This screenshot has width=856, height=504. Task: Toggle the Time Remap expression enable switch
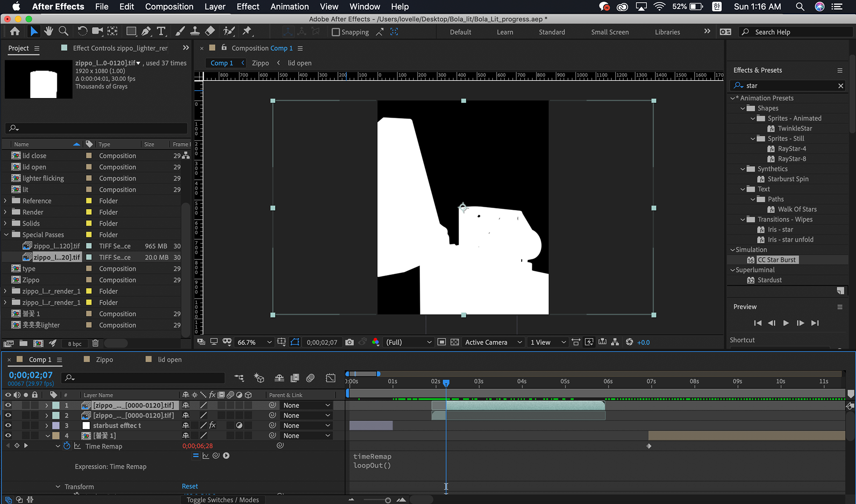click(x=195, y=455)
